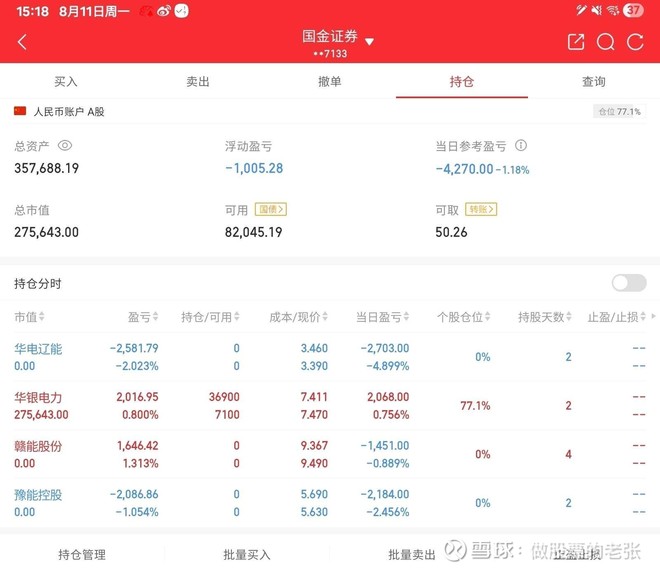Expand 国金证券 account dropdown arrow
This screenshot has height=571, width=660.
click(x=369, y=42)
